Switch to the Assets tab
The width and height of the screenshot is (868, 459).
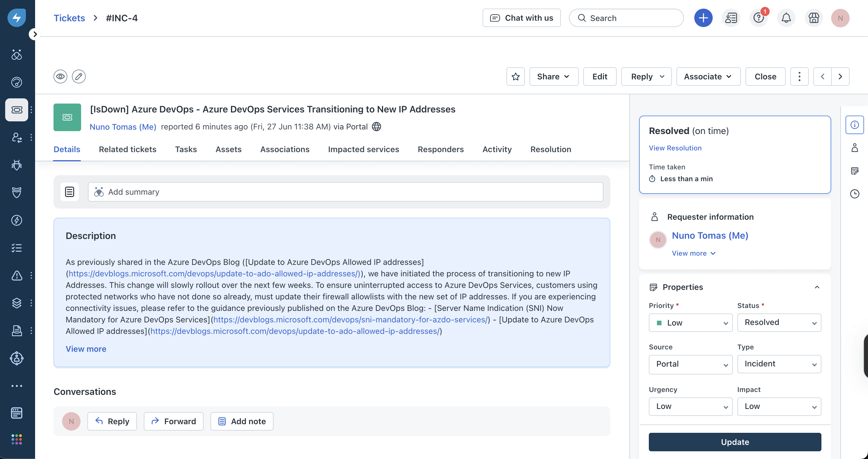click(228, 149)
